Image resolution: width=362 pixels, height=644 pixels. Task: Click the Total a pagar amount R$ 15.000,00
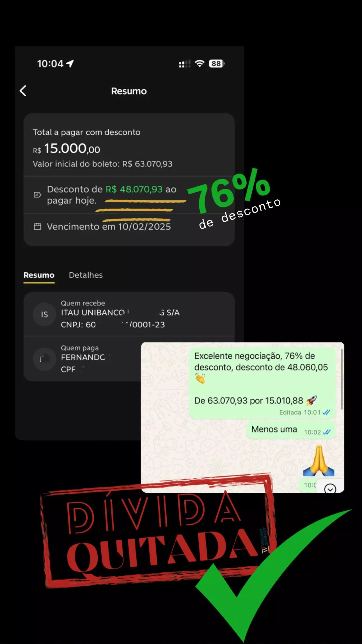(67, 149)
